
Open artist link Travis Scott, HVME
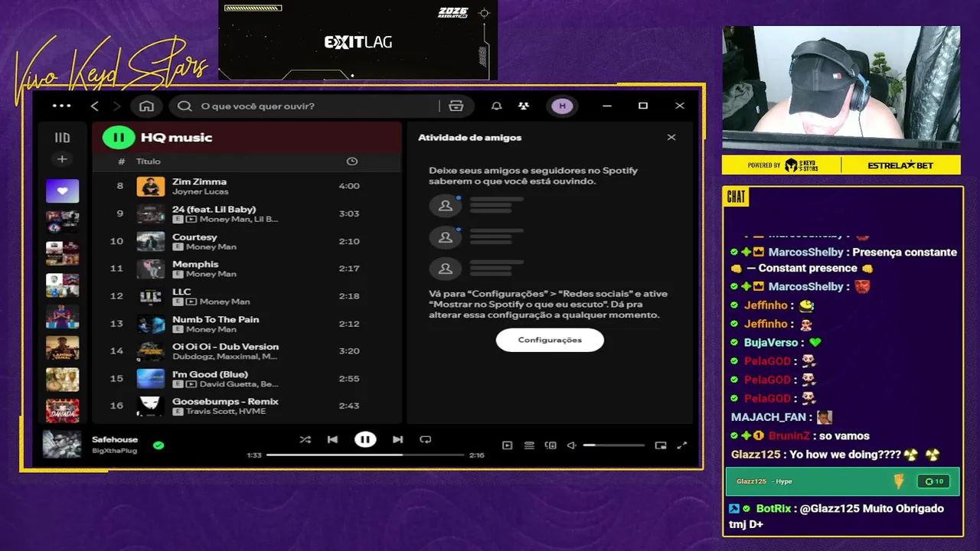(x=225, y=412)
